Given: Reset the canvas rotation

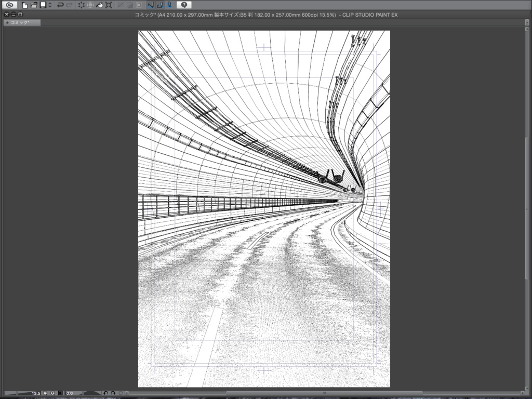Looking at the screenshot, I should [121, 393].
